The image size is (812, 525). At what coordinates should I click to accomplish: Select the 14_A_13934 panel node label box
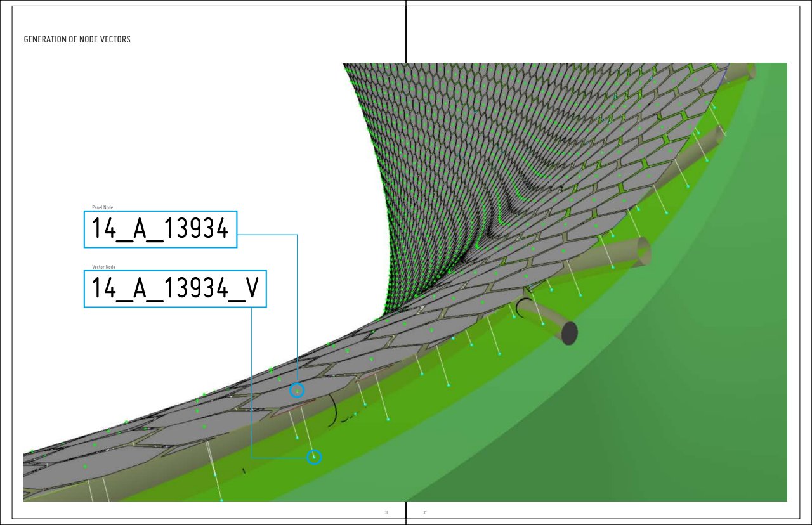[x=160, y=230]
